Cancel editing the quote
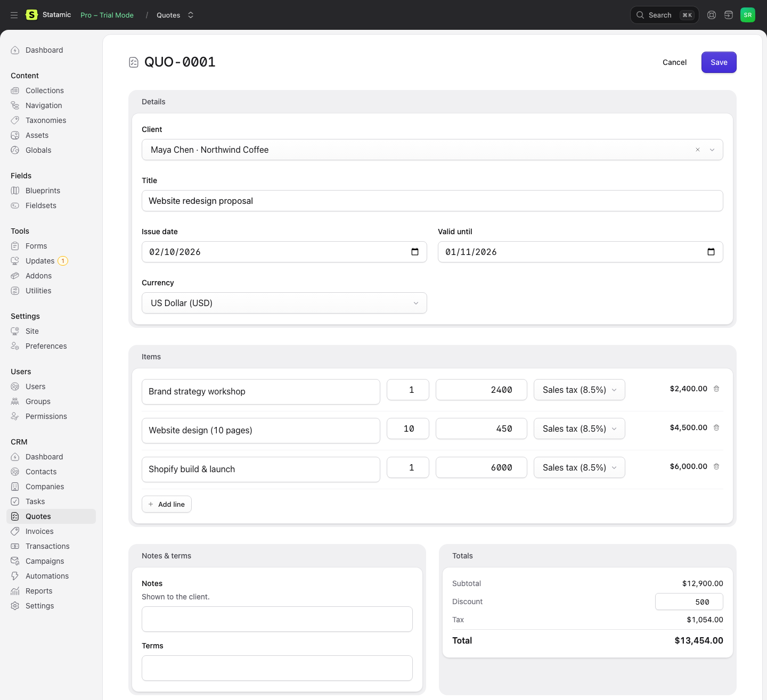 coord(674,62)
